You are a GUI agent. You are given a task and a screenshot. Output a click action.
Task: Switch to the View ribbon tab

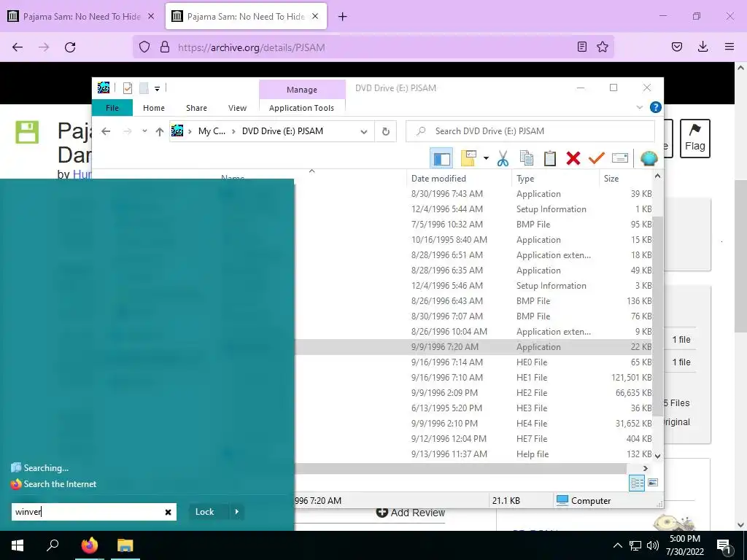click(x=237, y=108)
